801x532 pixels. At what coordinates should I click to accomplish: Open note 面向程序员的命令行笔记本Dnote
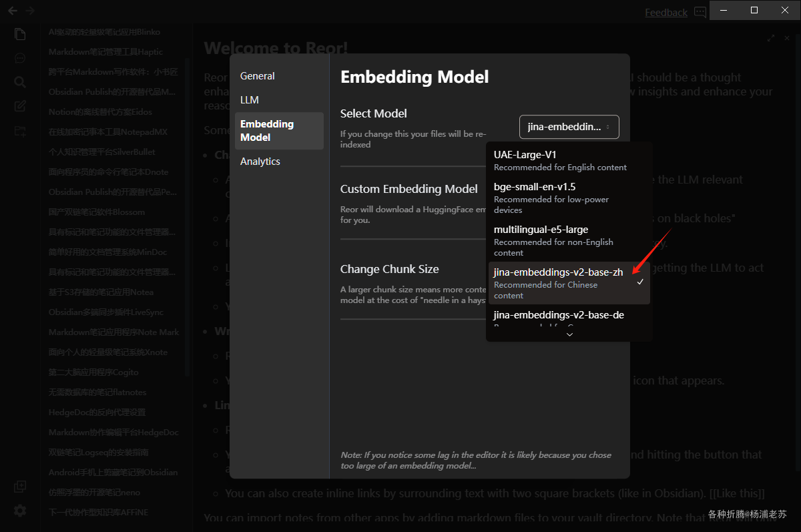[108, 172]
